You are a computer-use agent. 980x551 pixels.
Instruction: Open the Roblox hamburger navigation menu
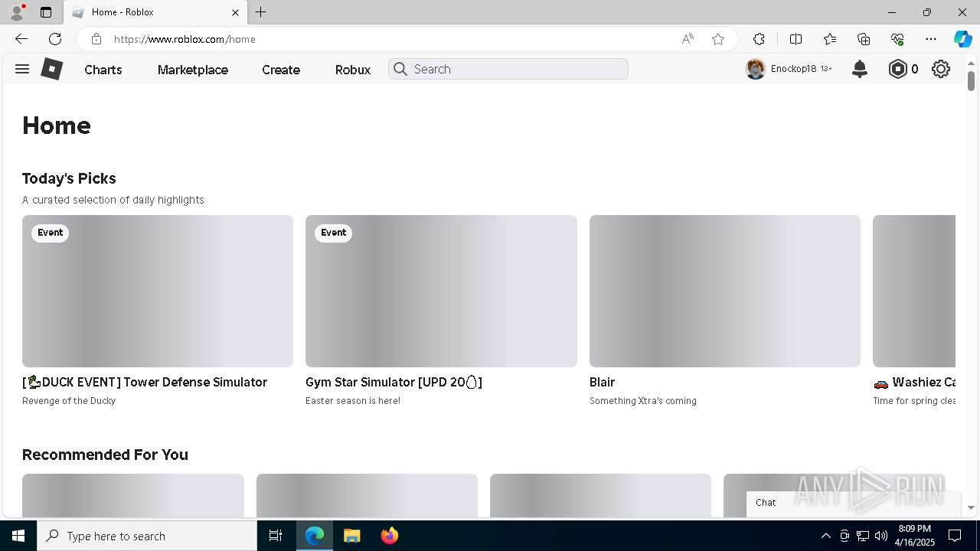pyautogui.click(x=22, y=69)
